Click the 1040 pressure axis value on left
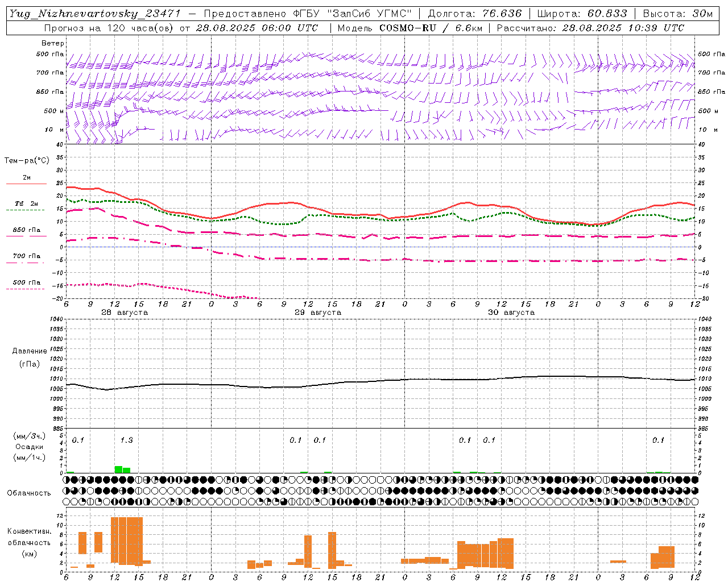Screen dimensions: 728x582 click(x=56, y=319)
